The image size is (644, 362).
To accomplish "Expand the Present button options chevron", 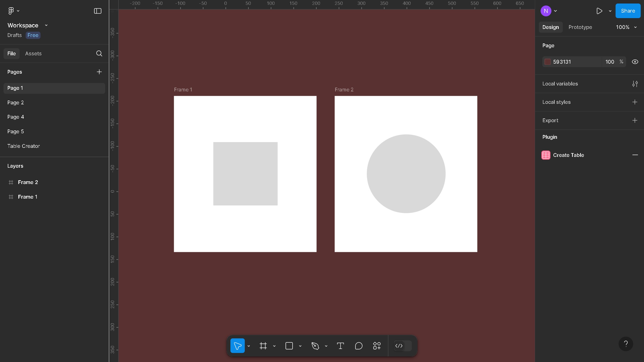I will click(x=610, y=11).
